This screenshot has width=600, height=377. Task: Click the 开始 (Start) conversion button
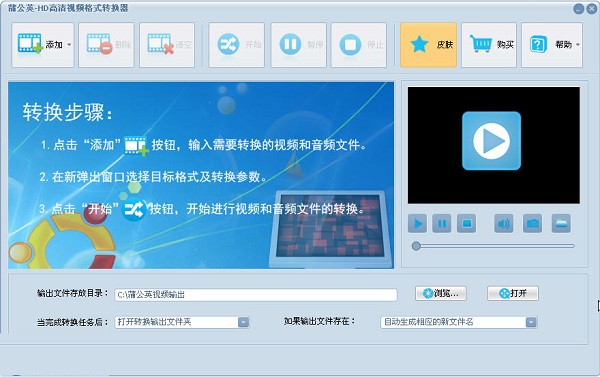click(236, 45)
